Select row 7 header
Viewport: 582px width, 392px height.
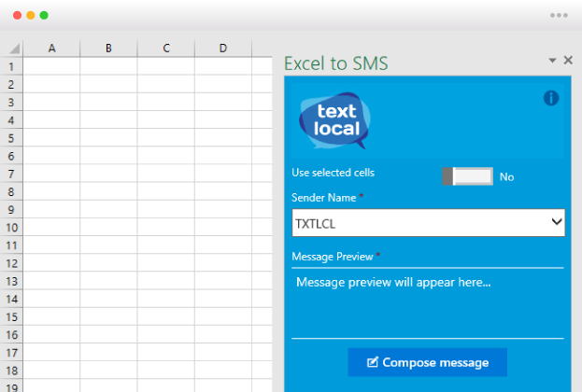coord(11,174)
